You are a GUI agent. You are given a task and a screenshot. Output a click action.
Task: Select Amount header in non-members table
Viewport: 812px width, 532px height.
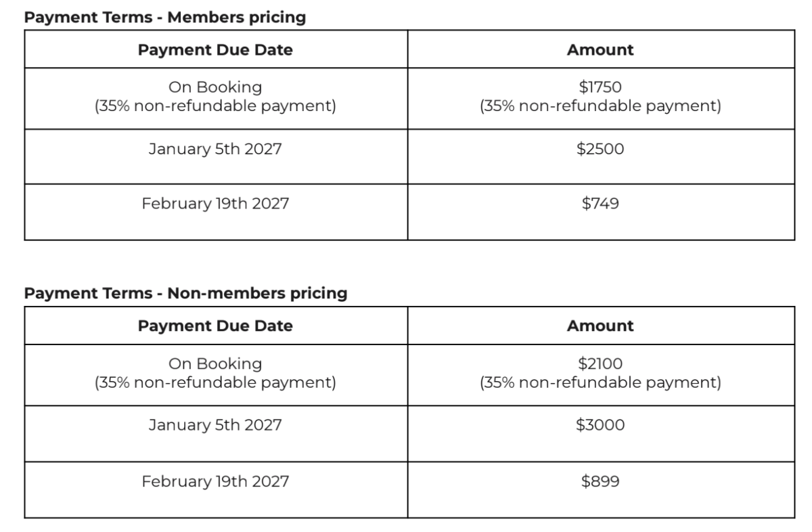(600, 326)
